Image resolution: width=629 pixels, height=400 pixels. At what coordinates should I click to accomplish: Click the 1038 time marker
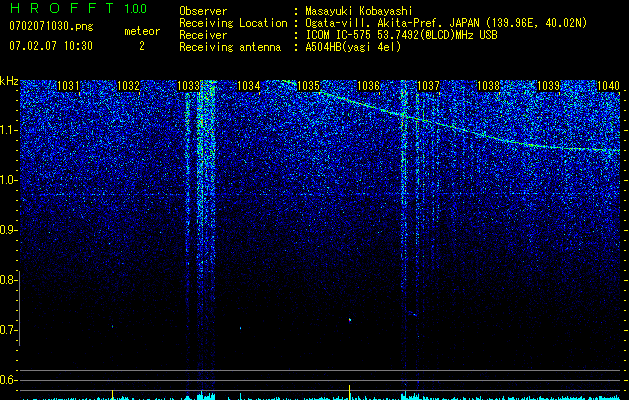(488, 86)
